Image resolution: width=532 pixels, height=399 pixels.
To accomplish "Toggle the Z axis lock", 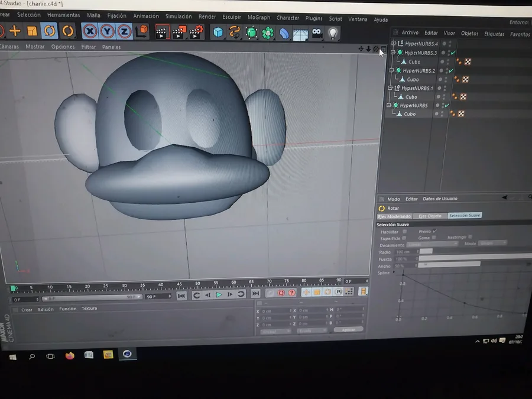I will (x=124, y=32).
